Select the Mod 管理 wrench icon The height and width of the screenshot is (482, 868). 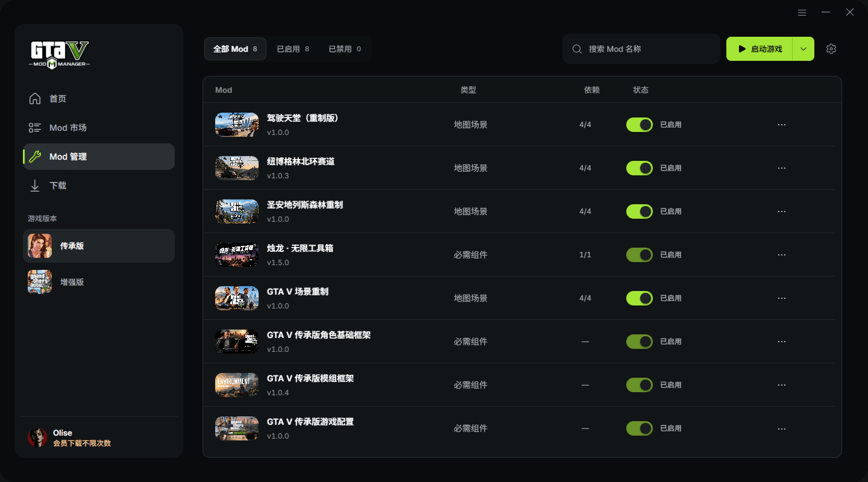tap(35, 157)
